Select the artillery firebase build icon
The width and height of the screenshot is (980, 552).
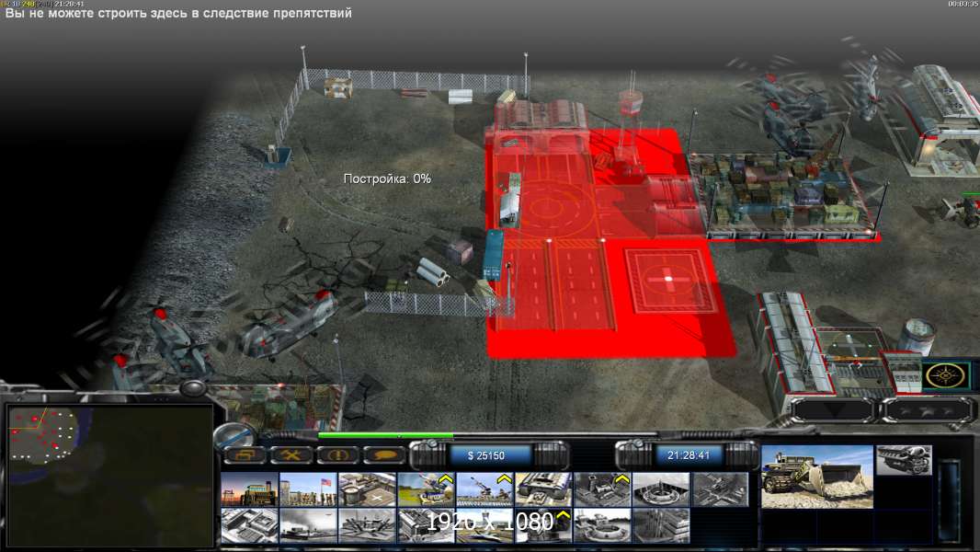(x=484, y=489)
